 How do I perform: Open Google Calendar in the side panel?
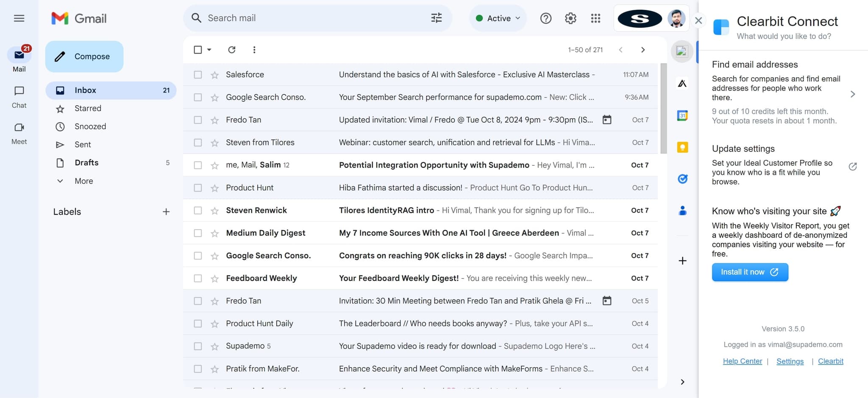coord(682,115)
